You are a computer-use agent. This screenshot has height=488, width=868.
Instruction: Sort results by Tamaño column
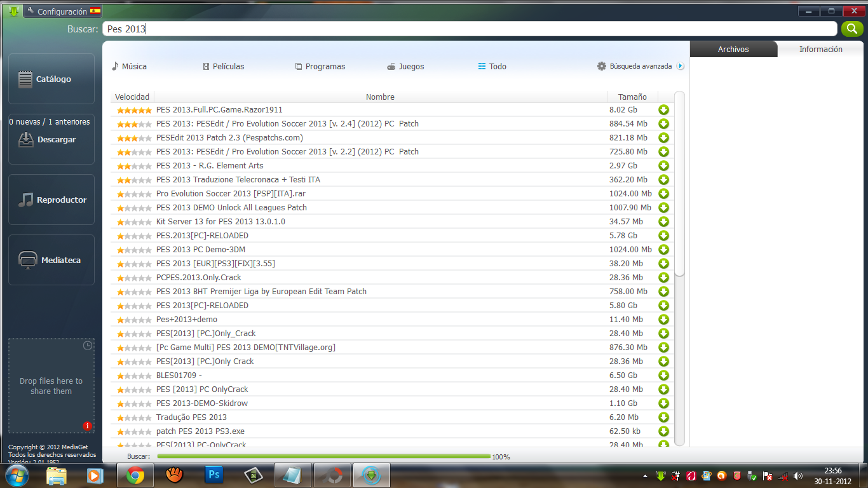coord(632,97)
